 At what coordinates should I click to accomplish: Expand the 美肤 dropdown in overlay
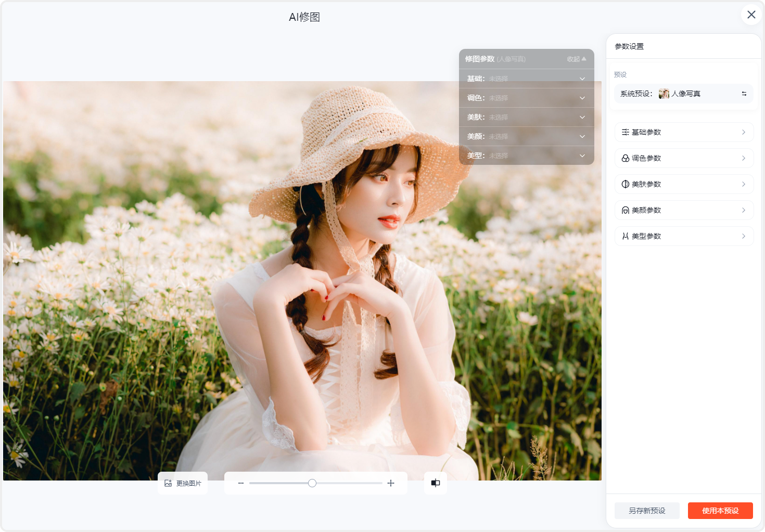pos(582,118)
